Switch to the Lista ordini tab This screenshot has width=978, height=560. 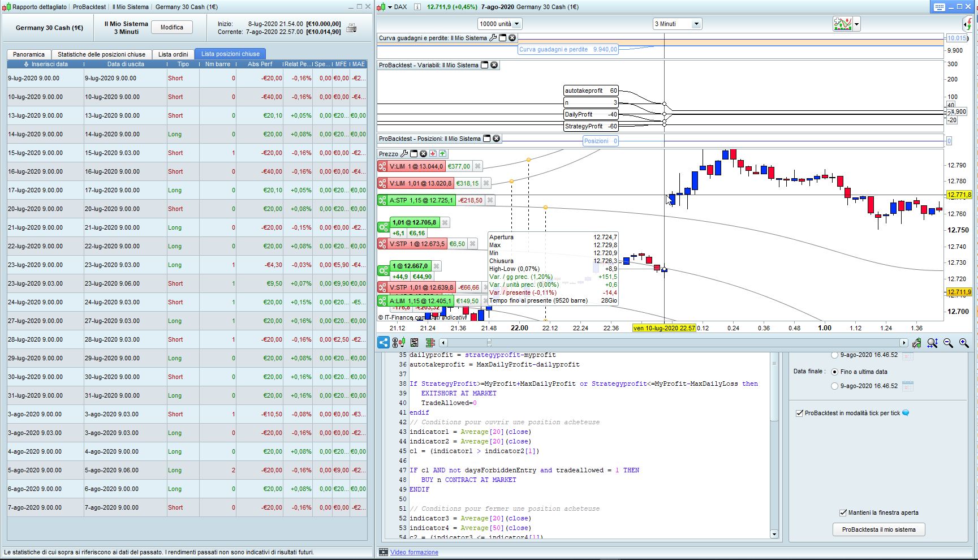[x=173, y=54]
